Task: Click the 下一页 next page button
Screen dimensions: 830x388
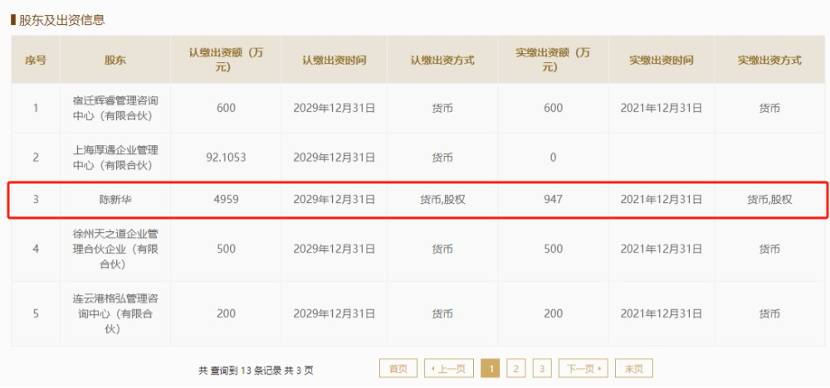Action: (583, 368)
